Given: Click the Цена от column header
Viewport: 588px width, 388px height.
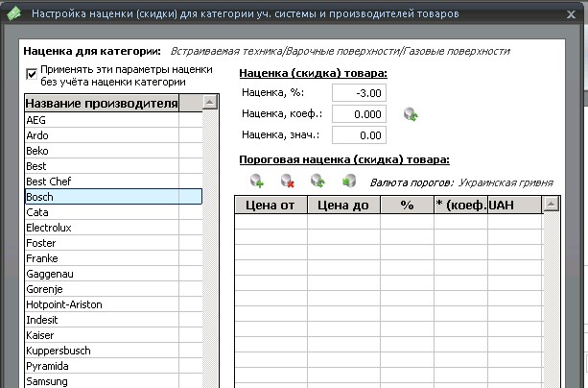Looking at the screenshot, I should coord(270,206).
